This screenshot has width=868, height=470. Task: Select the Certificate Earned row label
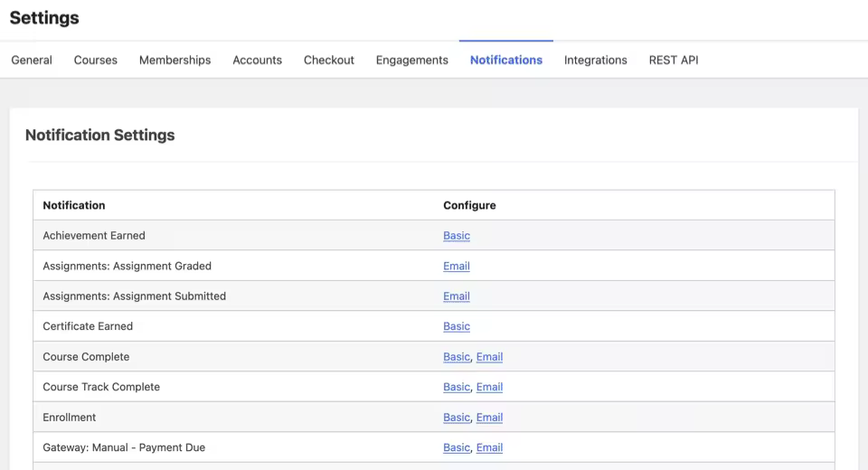point(88,326)
